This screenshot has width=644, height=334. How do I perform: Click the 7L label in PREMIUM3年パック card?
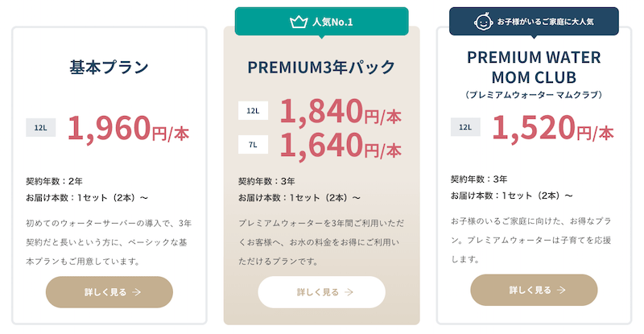[x=253, y=144]
